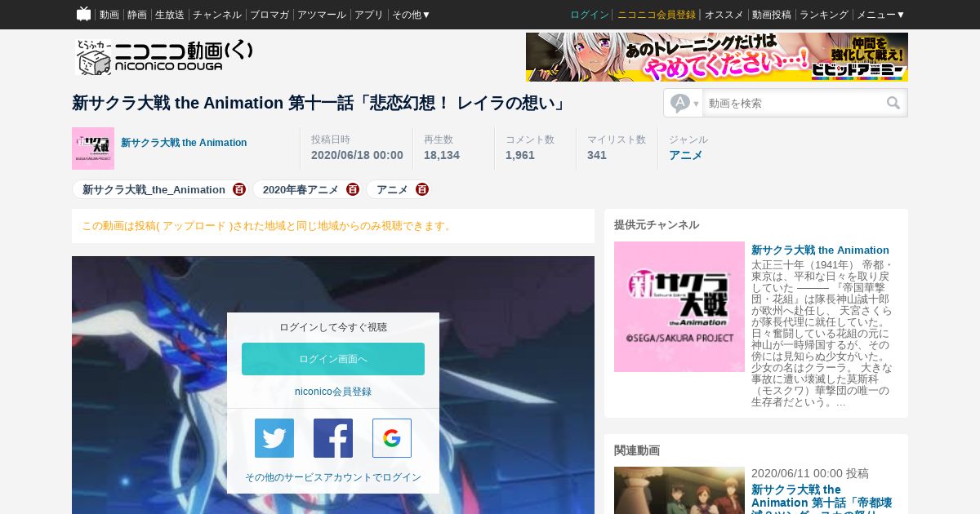The image size is (980, 514).
Task: Open related video title 第十話 link
Action: [x=822, y=498]
